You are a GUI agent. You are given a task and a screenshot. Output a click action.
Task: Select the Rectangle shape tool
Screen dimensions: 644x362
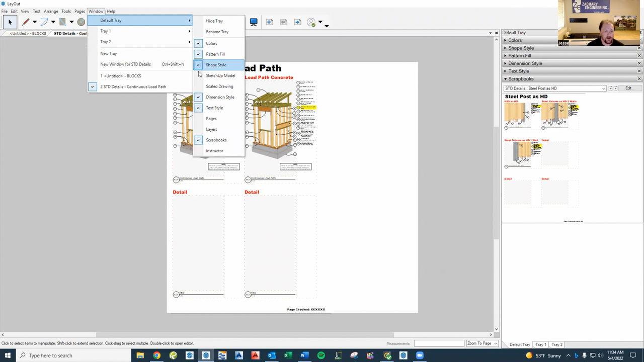62,22
